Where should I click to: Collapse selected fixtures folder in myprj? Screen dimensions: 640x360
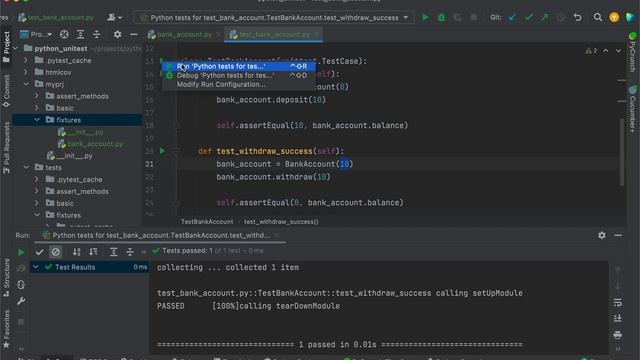pos(37,120)
